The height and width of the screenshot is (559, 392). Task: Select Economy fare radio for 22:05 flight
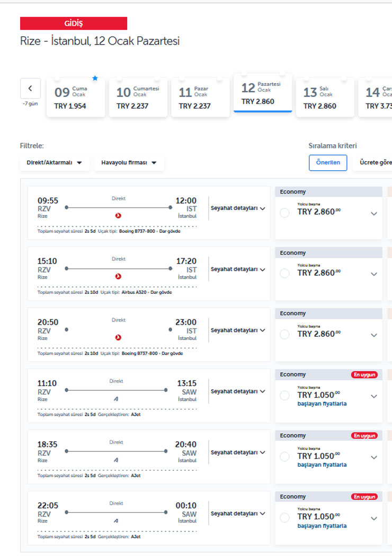tap(284, 518)
